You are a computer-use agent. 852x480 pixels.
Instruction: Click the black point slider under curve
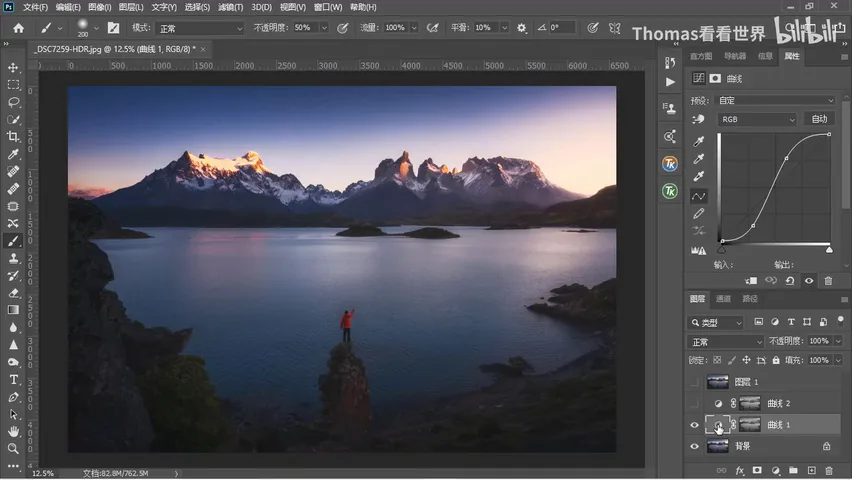[x=722, y=250]
